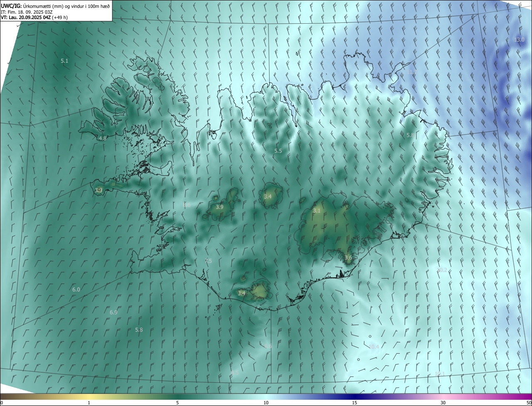Pick the 7.5 value in southwest Iceland
Screen dimensions: 532x406
(208, 261)
